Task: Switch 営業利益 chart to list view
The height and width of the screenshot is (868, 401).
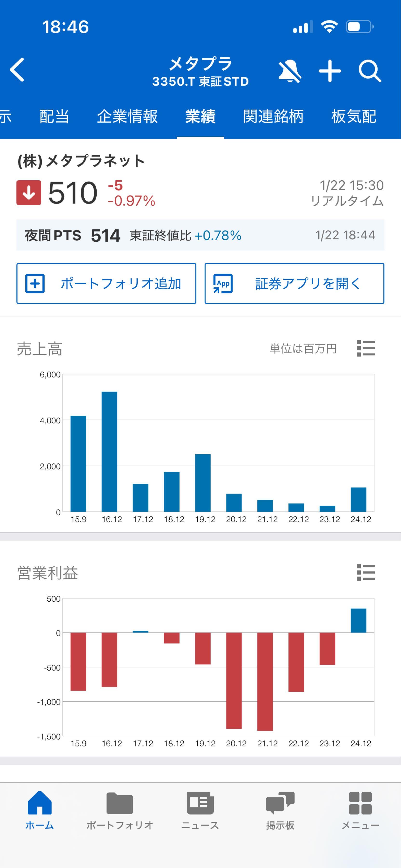Action: (x=366, y=572)
